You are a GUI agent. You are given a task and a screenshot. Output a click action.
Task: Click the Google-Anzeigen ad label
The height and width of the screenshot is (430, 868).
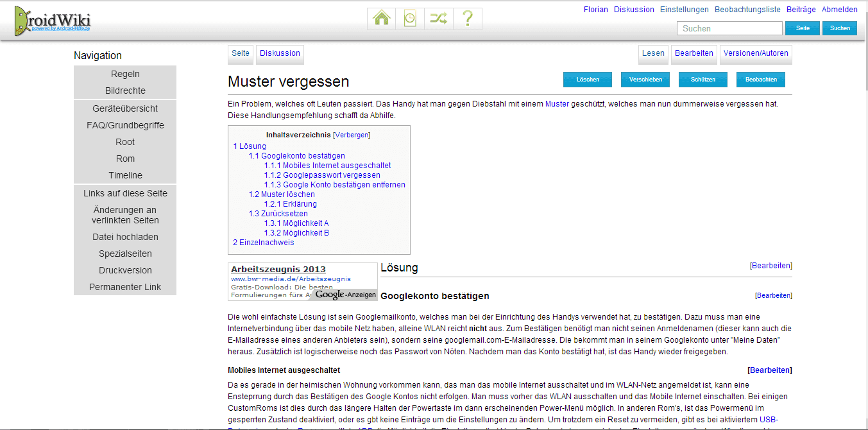click(x=345, y=295)
